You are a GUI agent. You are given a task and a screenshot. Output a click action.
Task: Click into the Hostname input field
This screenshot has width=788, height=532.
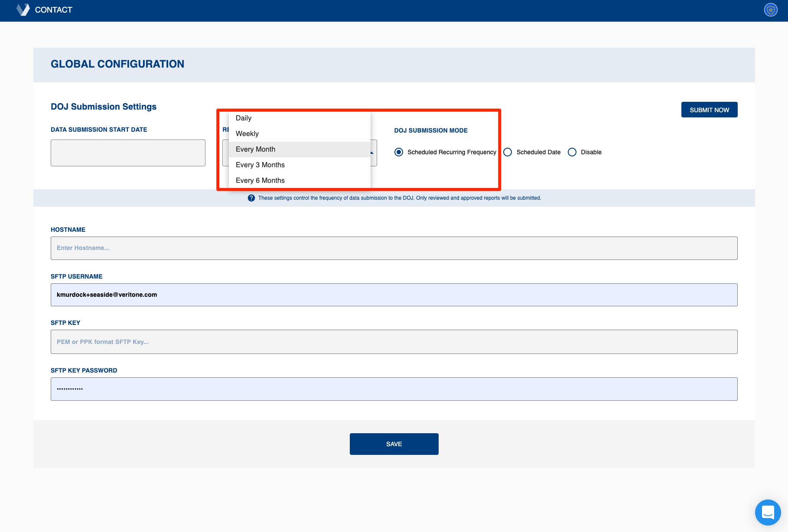tap(394, 248)
